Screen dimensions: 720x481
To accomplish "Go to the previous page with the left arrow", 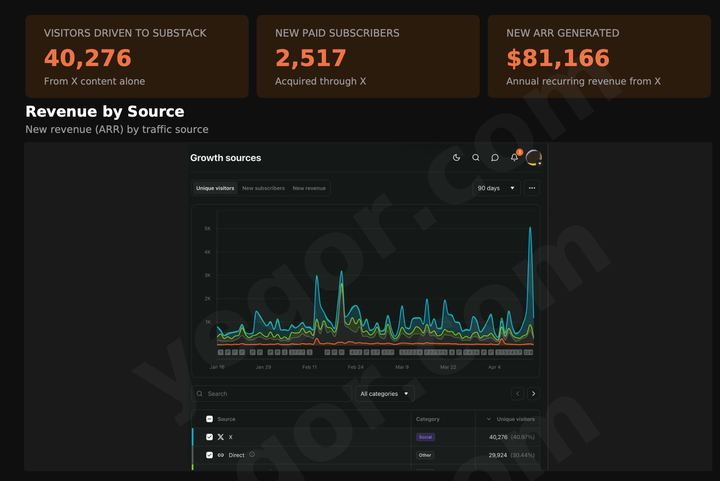I will pos(518,394).
